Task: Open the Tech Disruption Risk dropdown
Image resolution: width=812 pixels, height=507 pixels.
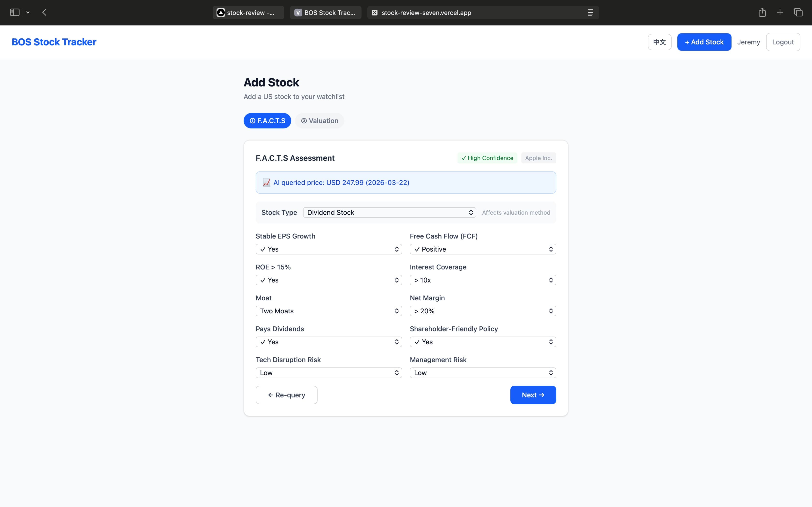Action: [x=328, y=373]
